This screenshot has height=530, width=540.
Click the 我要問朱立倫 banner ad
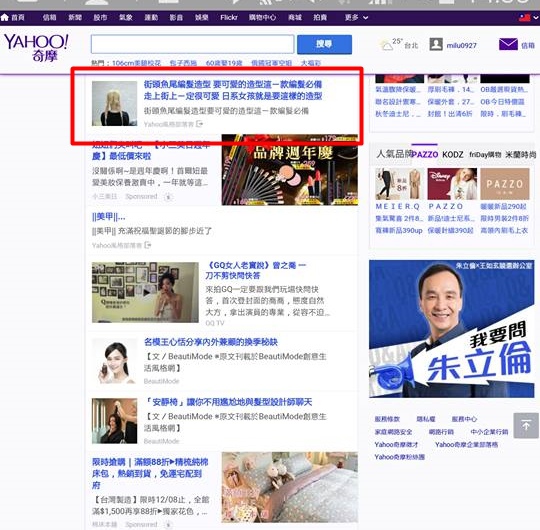pyautogui.click(x=451, y=329)
